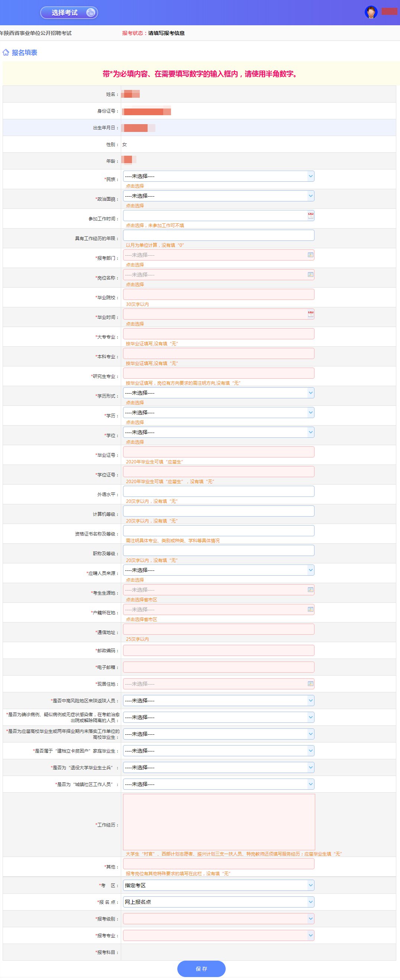Click the gender value 女
400x980 pixels.
[125, 145]
